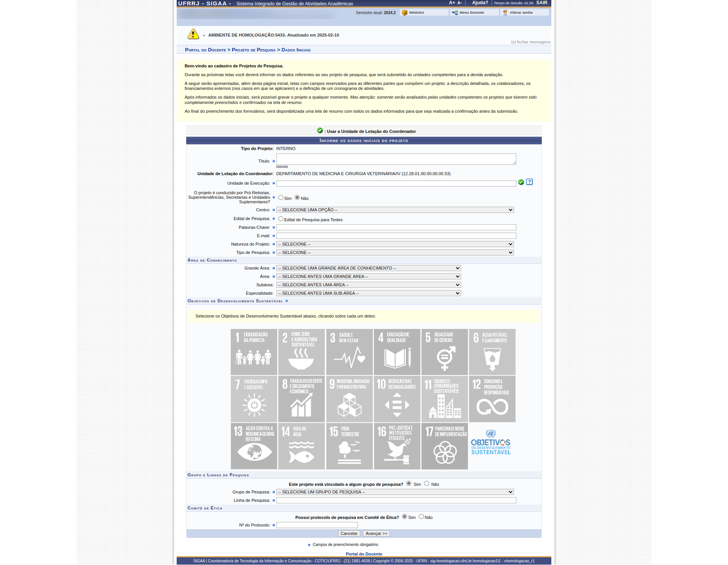Click the Portal do Docente breadcrumb link
Image resolution: width=728 pixels, height=565 pixels.
(x=205, y=50)
